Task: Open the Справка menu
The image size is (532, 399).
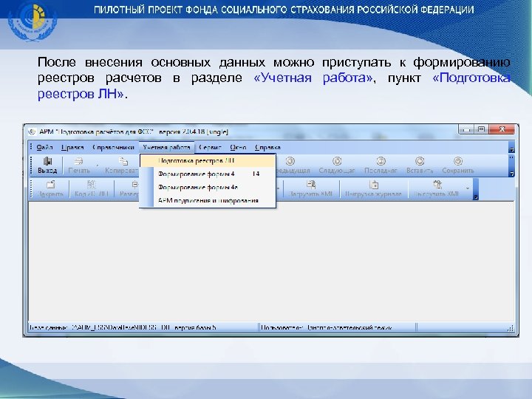Action: click(267, 147)
